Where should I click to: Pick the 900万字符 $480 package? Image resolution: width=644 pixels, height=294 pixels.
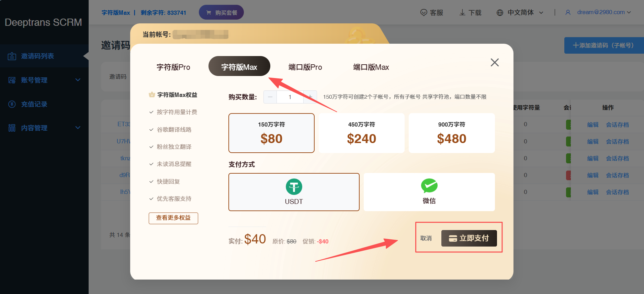click(451, 133)
